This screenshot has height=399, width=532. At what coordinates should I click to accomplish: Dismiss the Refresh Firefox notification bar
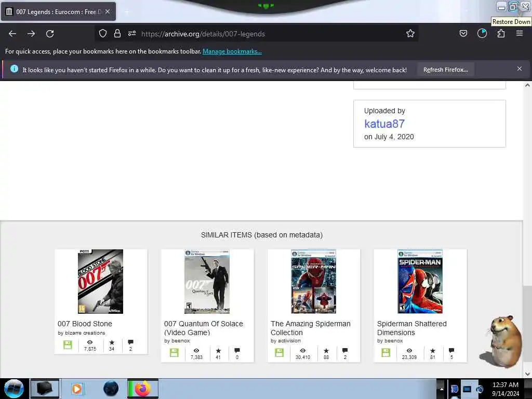pyautogui.click(x=520, y=69)
